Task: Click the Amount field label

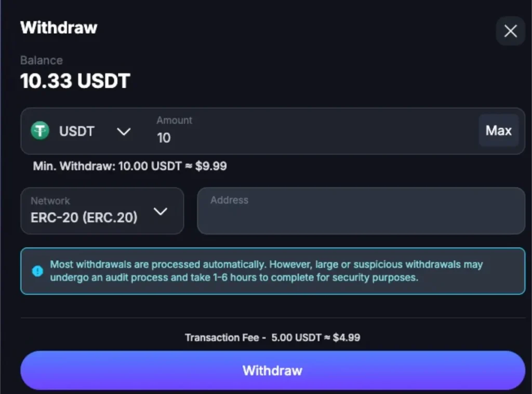Action: (x=174, y=120)
